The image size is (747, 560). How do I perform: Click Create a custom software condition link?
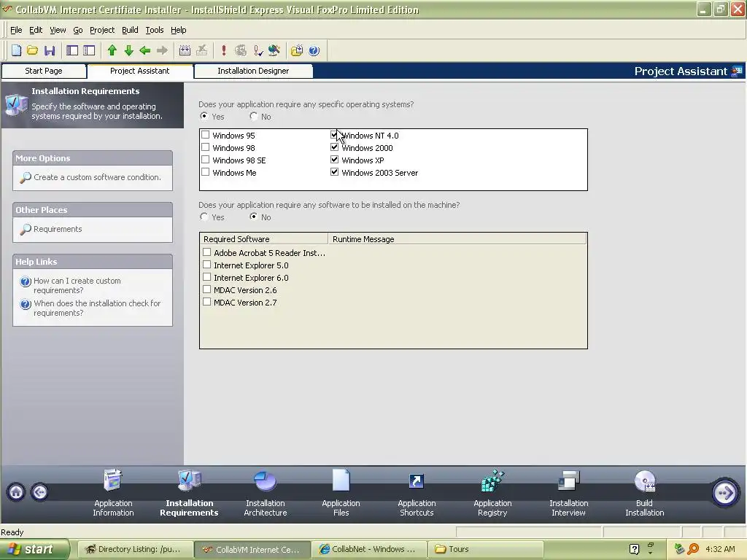[97, 177]
